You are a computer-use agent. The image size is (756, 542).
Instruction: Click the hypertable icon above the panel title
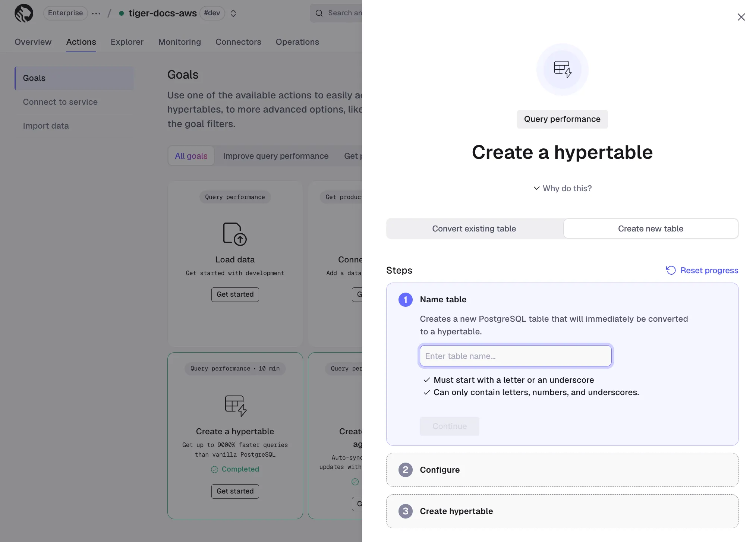tap(562, 69)
